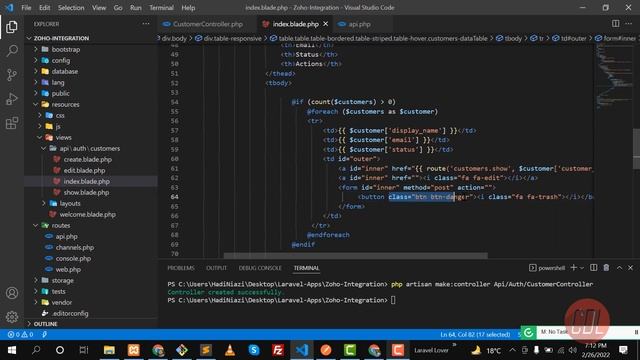Screen dimensions: 640x360
Task: Open the File menu
Action: [x=26, y=8]
